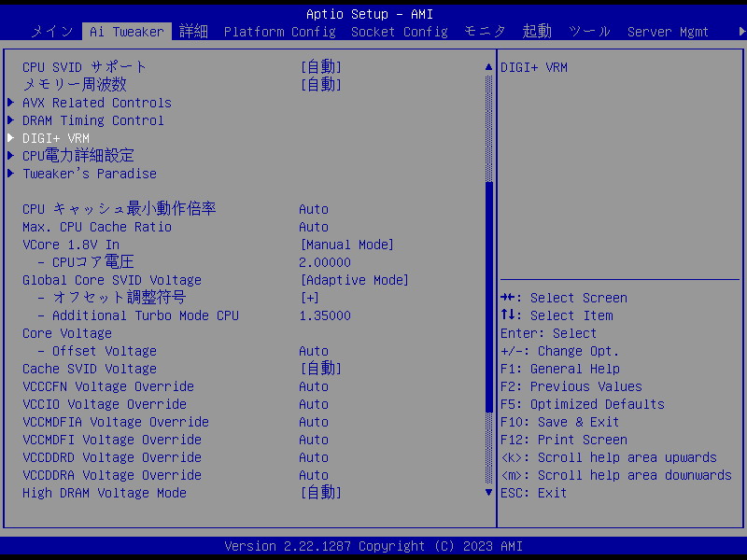Open AVX Related Controls submenu
Image resolution: width=747 pixels, height=560 pixels.
pyautogui.click(x=97, y=103)
